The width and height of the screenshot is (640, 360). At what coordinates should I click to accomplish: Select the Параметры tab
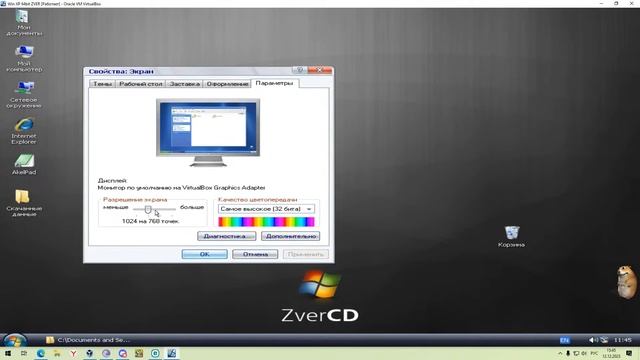(x=274, y=83)
